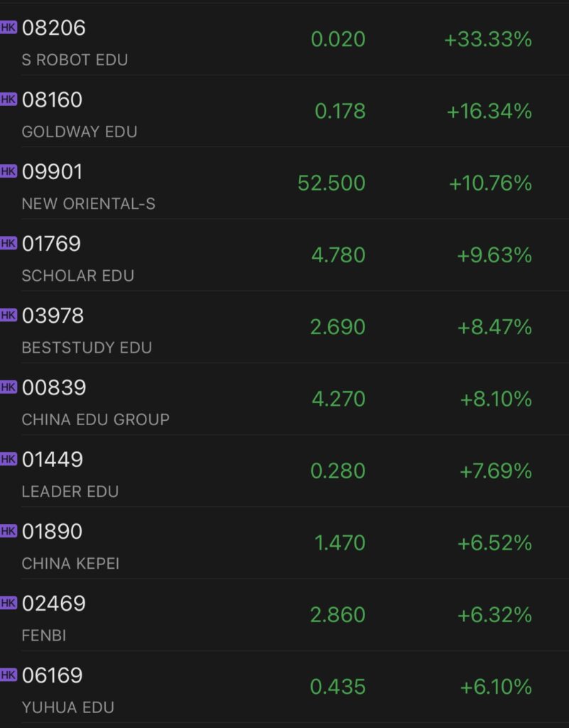Screen dimensions: 569x728
Task: Select the HK icon for 01449
Action: pos(8,459)
